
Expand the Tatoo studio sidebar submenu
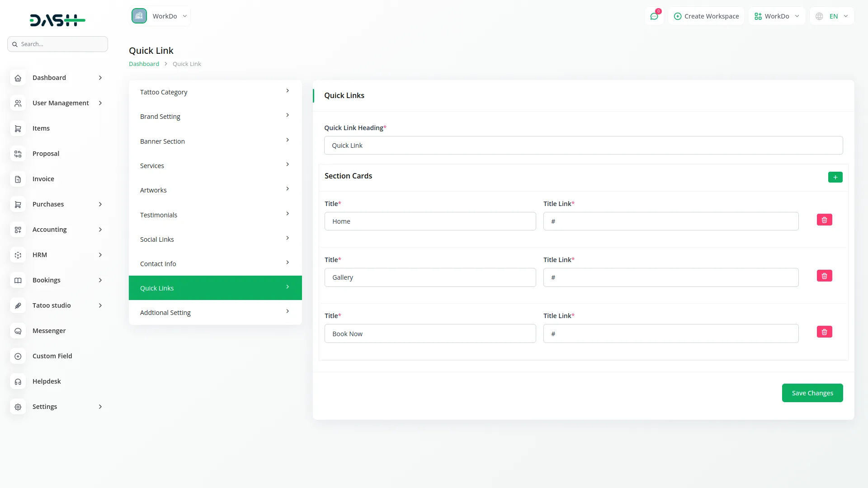pos(100,305)
